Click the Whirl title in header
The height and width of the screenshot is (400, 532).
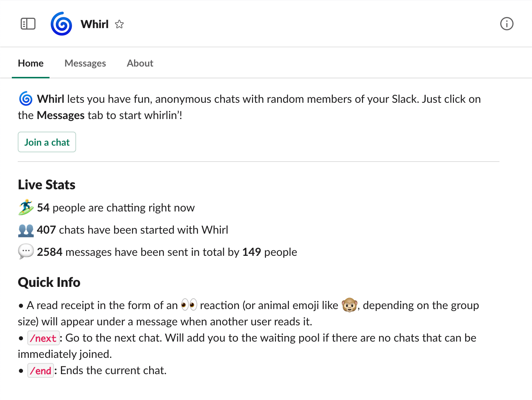point(95,24)
